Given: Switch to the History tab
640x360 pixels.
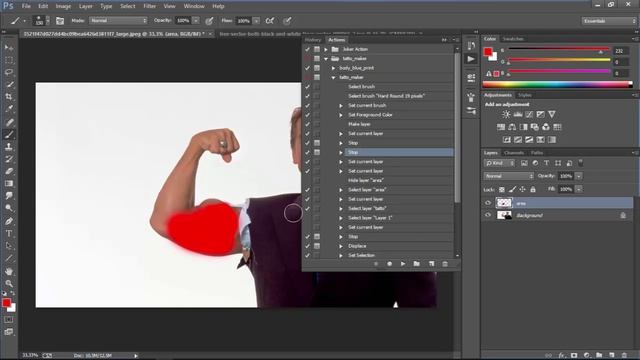Looking at the screenshot, I should (x=313, y=40).
